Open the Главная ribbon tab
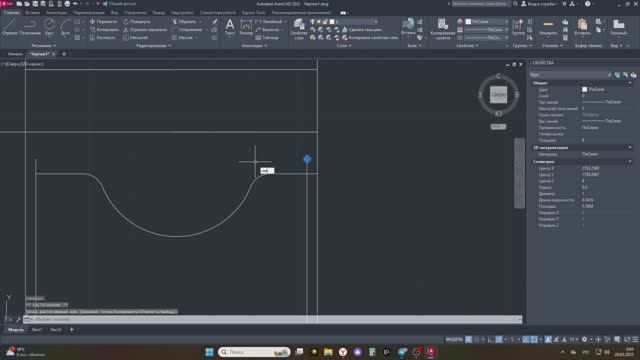Image resolution: width=640 pixels, height=360 pixels. pos(11,13)
